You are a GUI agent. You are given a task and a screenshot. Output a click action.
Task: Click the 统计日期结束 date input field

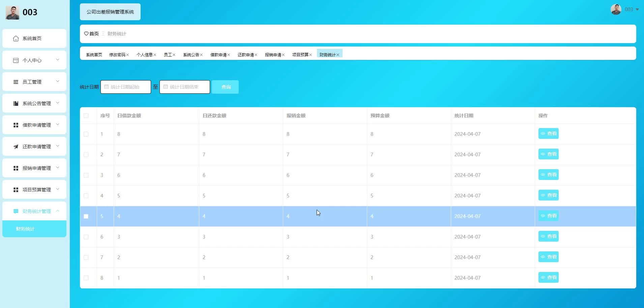pos(185,87)
